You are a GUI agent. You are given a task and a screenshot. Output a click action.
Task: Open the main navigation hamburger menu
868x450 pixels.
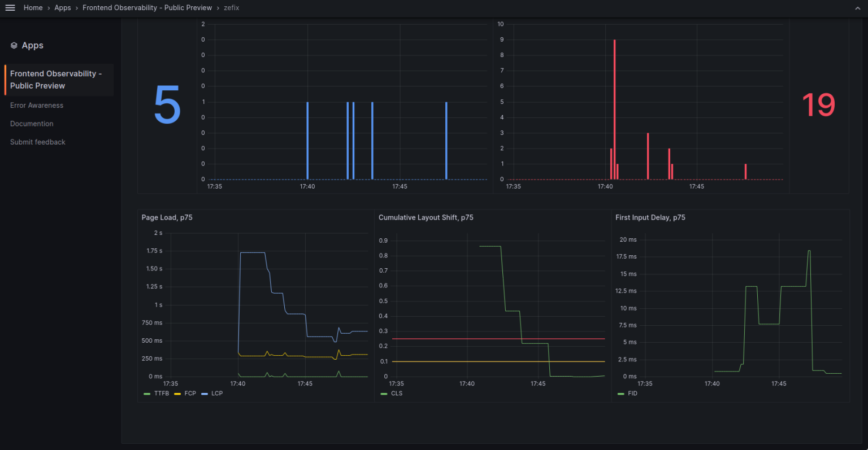(x=10, y=7)
